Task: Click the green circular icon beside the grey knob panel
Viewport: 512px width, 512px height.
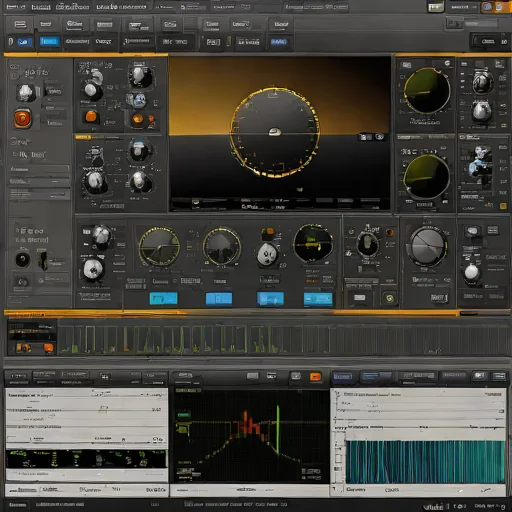Action: [389, 298]
